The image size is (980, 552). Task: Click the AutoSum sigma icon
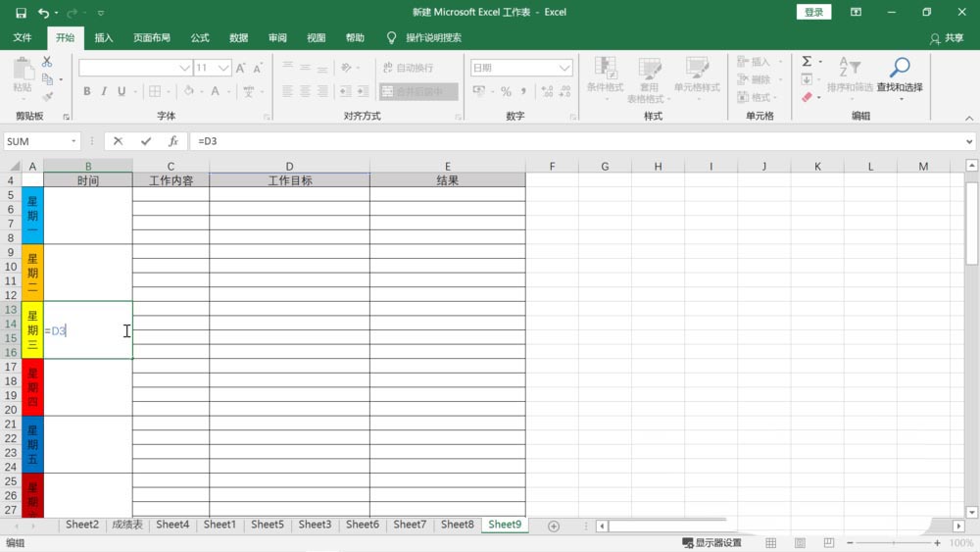pyautogui.click(x=807, y=61)
